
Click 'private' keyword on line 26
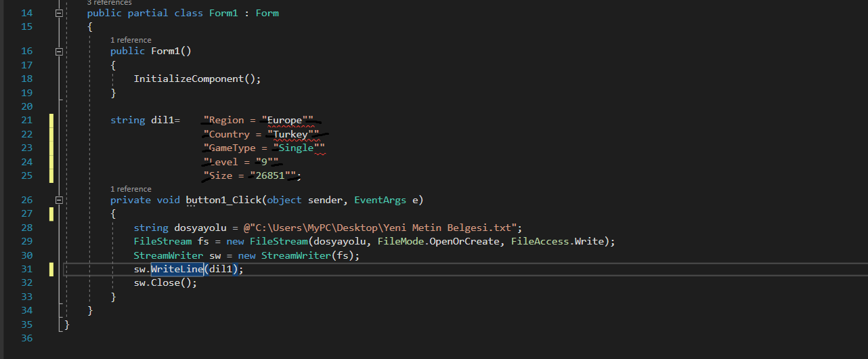tap(131, 200)
